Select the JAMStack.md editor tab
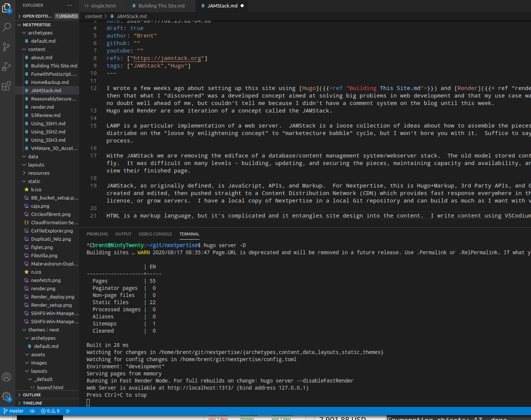Viewport: 531px width, 420px height. click(x=222, y=6)
